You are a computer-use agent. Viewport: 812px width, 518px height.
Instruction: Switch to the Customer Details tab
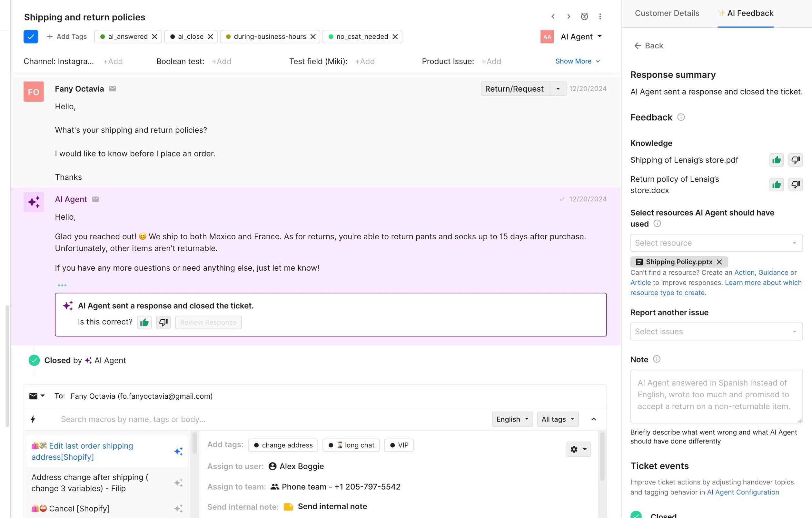[667, 13]
